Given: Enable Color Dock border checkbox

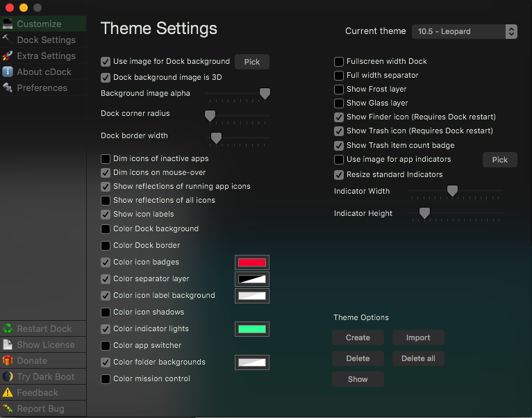Looking at the screenshot, I should click(x=106, y=246).
